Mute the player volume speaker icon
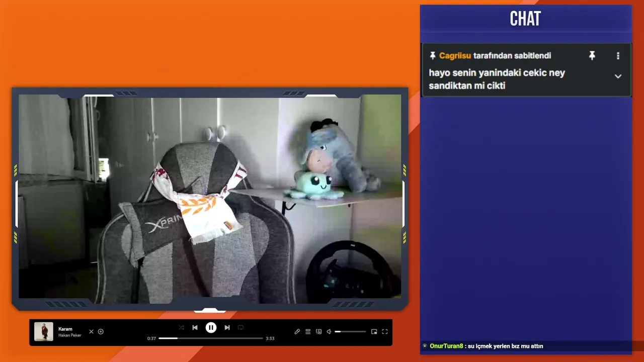Image resolution: width=644 pixels, height=362 pixels. click(329, 332)
